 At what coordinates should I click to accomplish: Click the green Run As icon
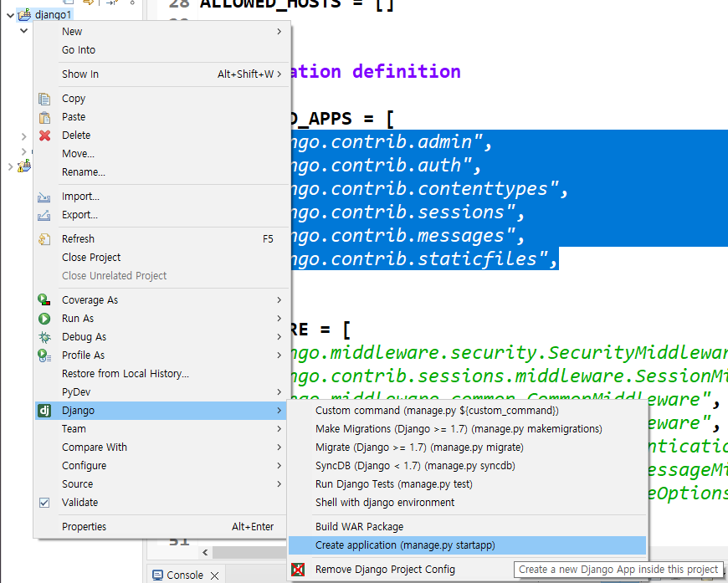(x=44, y=319)
